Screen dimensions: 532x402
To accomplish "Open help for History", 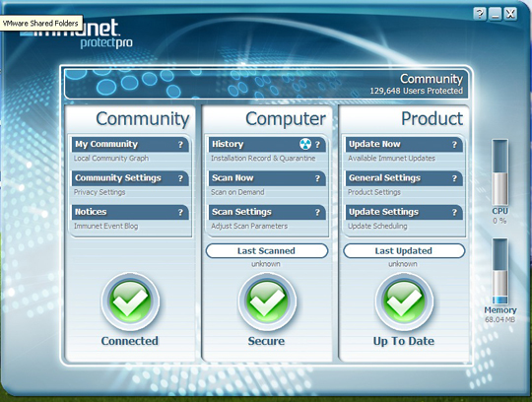I will point(317,145).
